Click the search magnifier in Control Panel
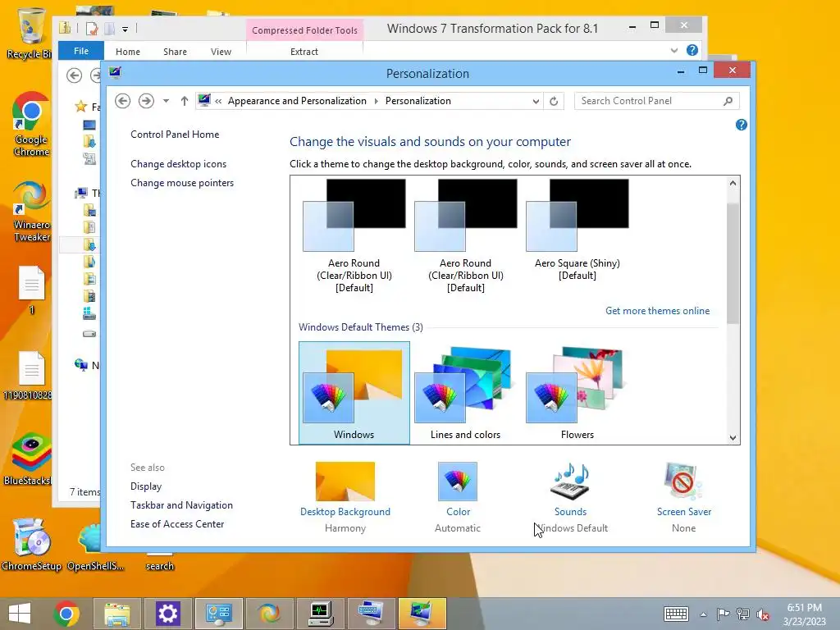Image resolution: width=840 pixels, height=630 pixels. point(728,101)
